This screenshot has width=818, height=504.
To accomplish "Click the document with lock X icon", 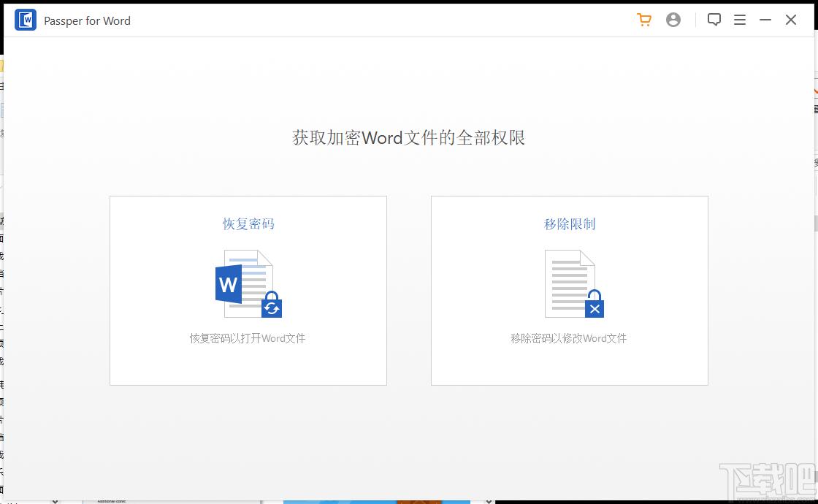I will (574, 284).
